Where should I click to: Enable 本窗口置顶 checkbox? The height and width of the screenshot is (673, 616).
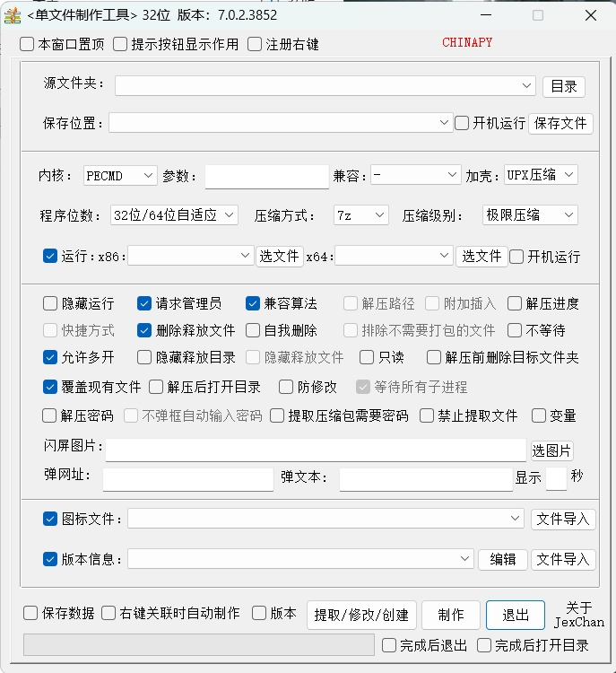28,44
